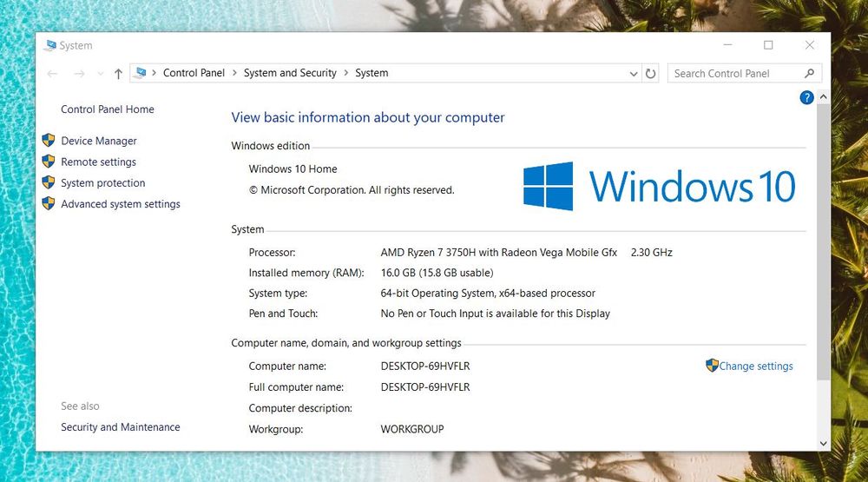
Task: Click the System window title icon
Action: click(x=51, y=45)
